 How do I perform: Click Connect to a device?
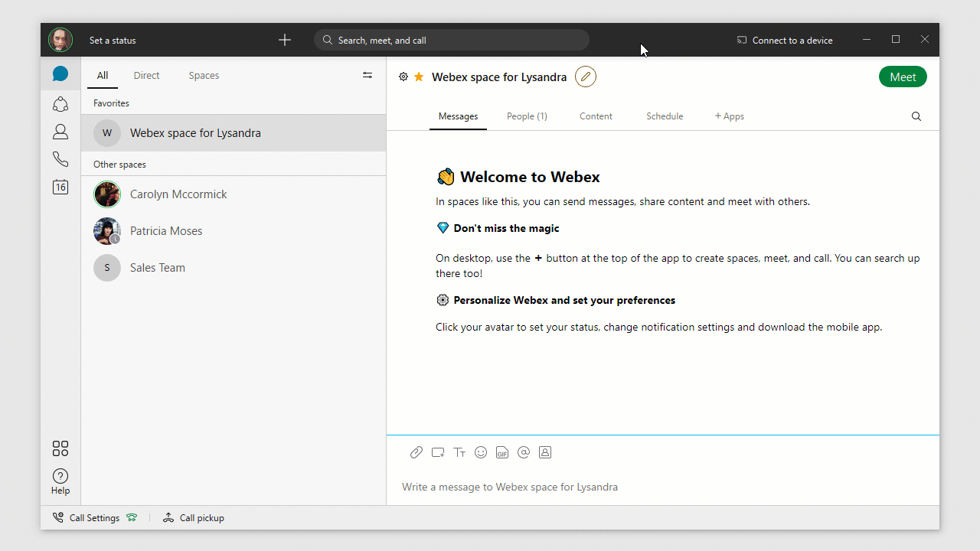coord(785,41)
